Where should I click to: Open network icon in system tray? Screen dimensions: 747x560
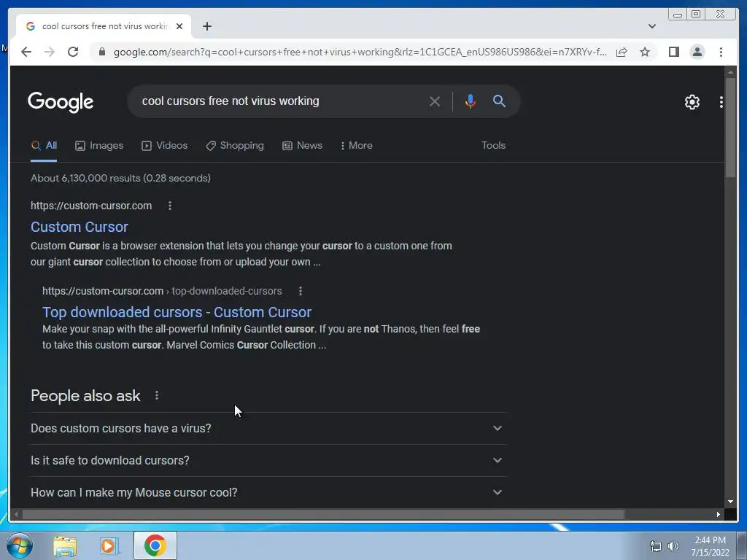click(x=656, y=546)
